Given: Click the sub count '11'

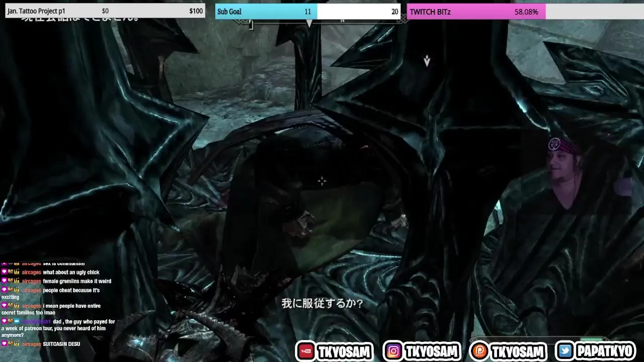Looking at the screenshot, I should (307, 12).
